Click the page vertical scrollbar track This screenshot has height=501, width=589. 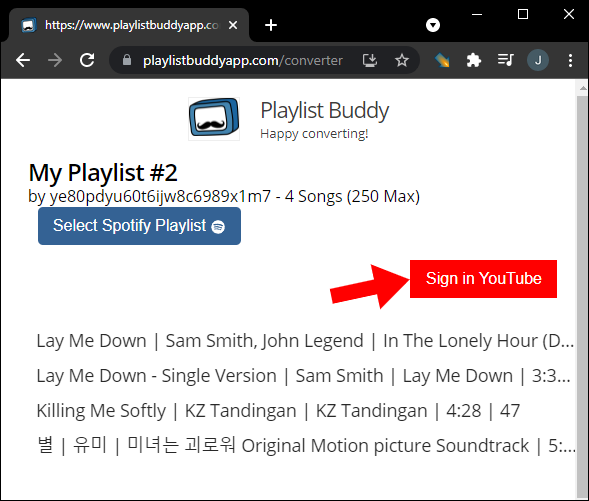tap(582, 297)
